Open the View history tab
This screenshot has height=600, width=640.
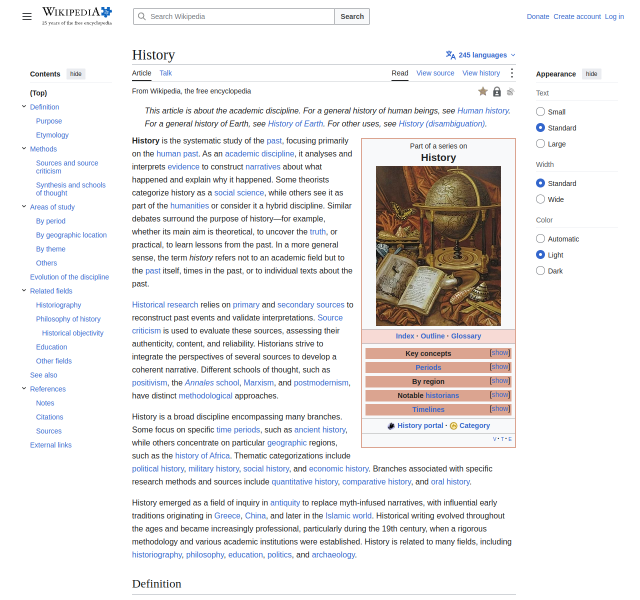(481, 73)
